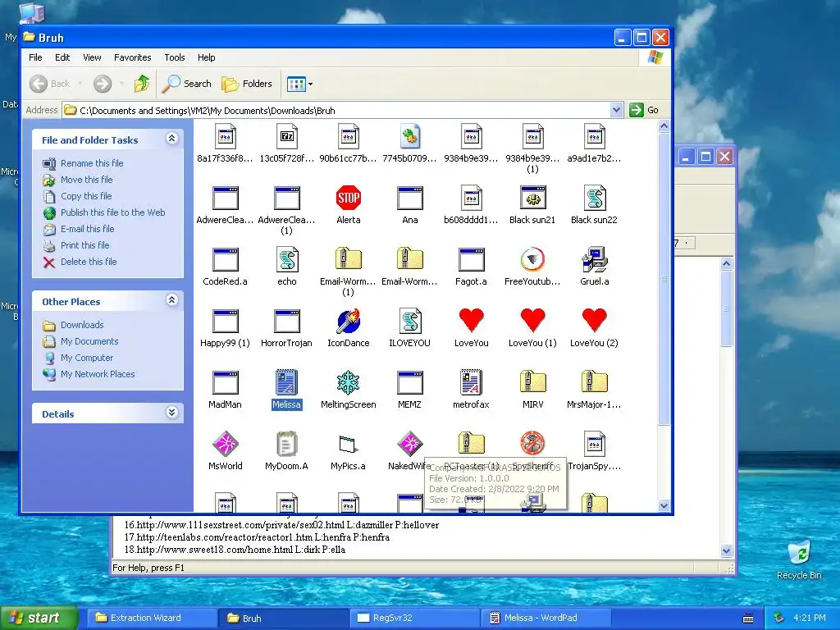The height and width of the screenshot is (630, 840).
Task: Click Delete this file link
Action: (89, 262)
